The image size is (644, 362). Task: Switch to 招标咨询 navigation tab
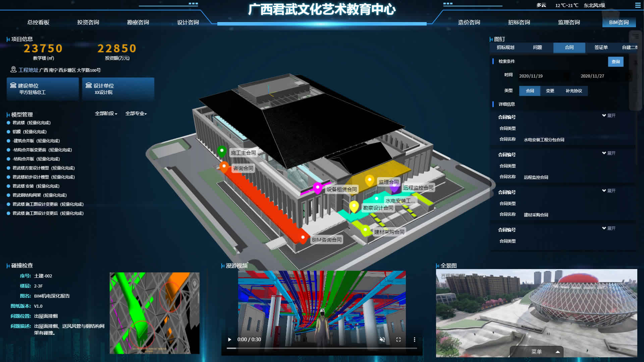click(519, 22)
